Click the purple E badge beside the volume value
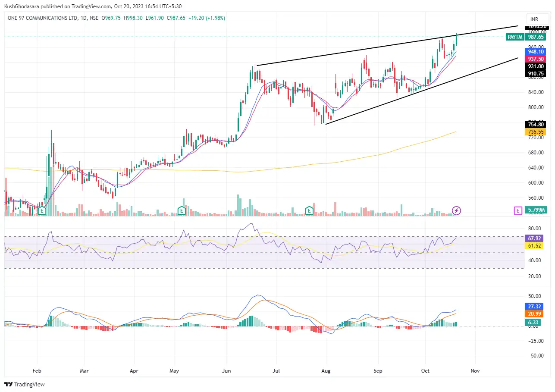Viewport: 555px width, 392px height. pyautogui.click(x=518, y=211)
